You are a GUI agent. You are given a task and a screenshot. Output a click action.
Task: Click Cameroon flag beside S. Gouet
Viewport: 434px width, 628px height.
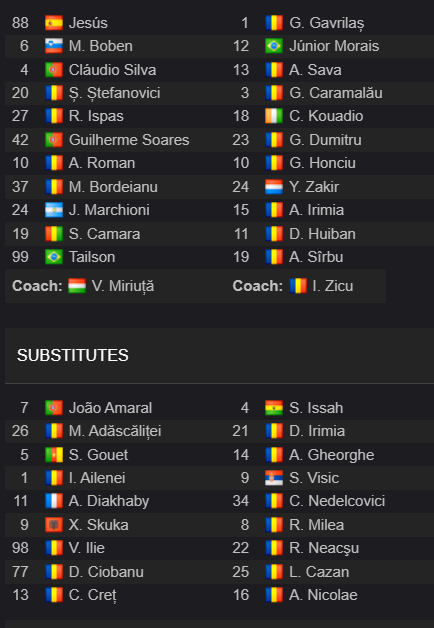click(54, 455)
